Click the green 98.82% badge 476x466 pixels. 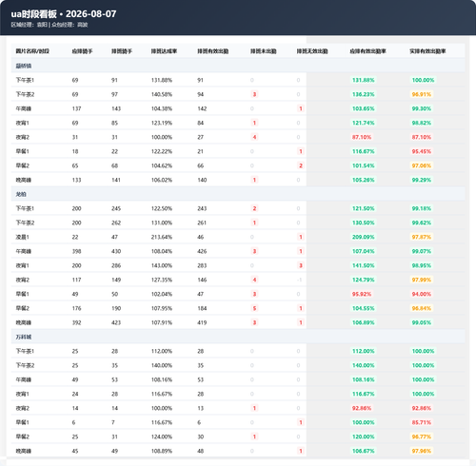coord(422,123)
